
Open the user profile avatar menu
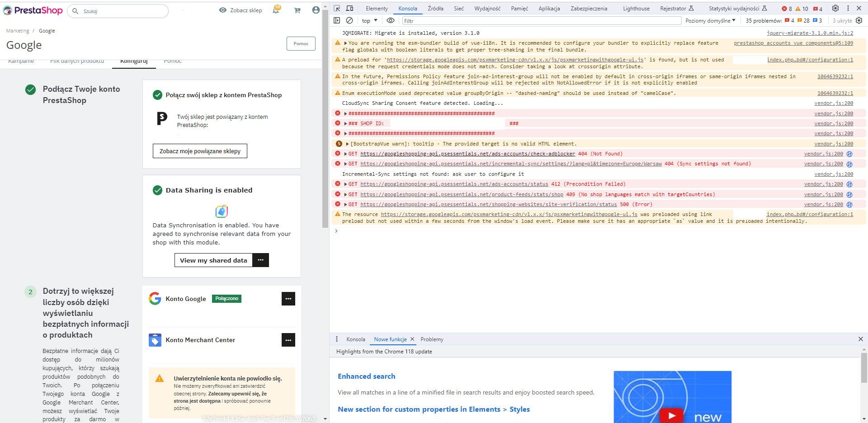point(316,10)
